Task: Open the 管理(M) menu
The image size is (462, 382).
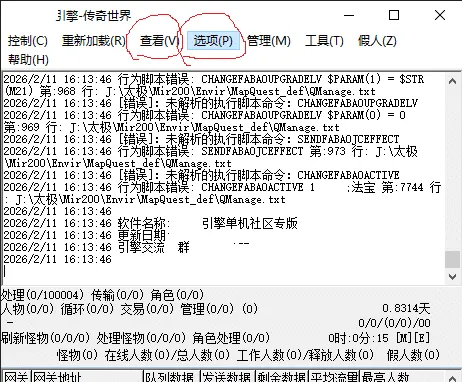Action: point(269,41)
